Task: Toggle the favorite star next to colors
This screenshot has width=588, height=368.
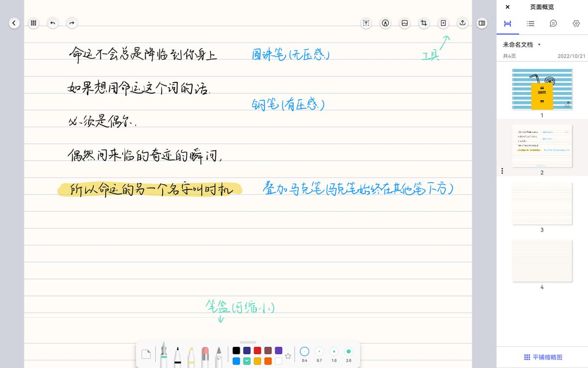Action: (x=288, y=356)
